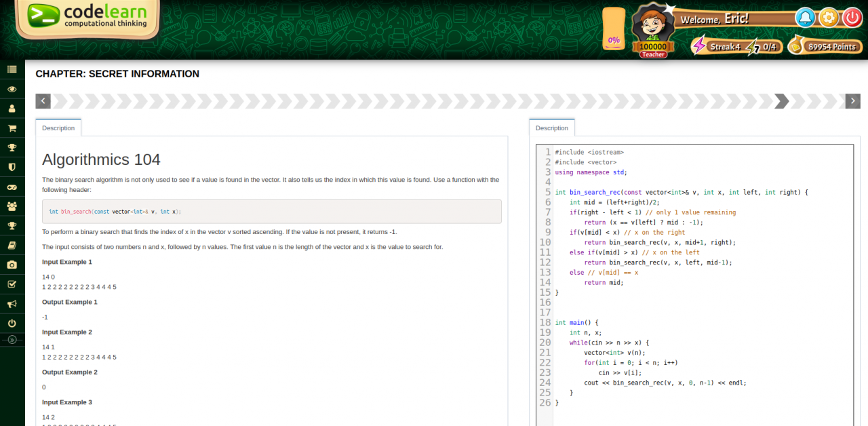The image size is (868, 426).
Task: Click the current dark chevron progress marker
Action: [782, 101]
